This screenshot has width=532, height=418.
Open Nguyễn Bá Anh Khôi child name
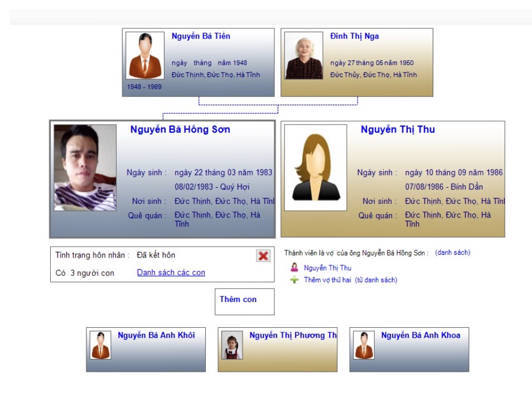point(156,336)
